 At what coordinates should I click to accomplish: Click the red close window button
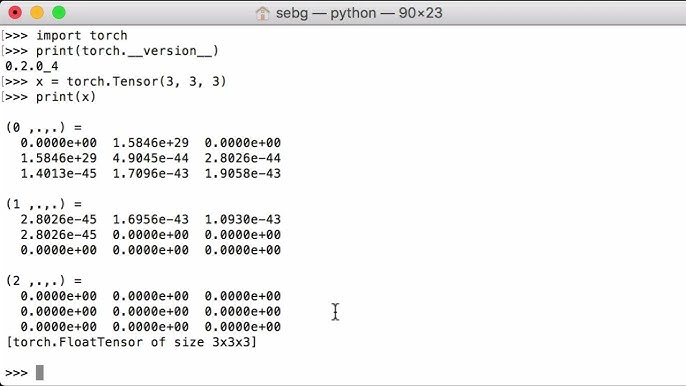pyautogui.click(x=15, y=13)
